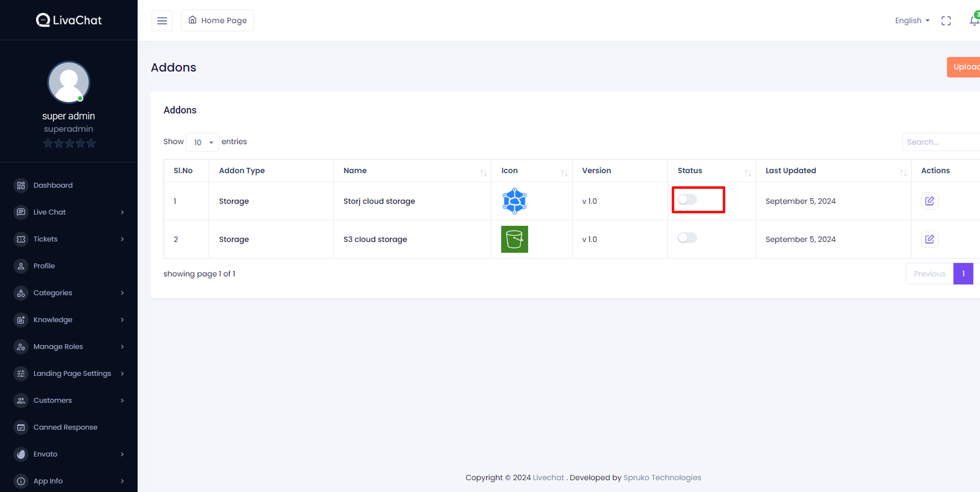Expand the Live Chat sidebar menu
Image resolution: width=980 pixels, height=492 pixels.
coord(68,212)
